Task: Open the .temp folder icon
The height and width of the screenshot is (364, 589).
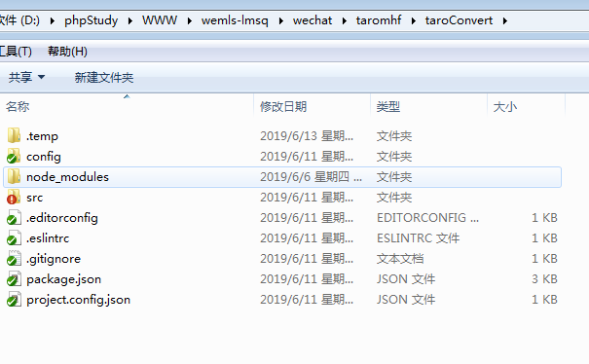Action: tap(14, 135)
